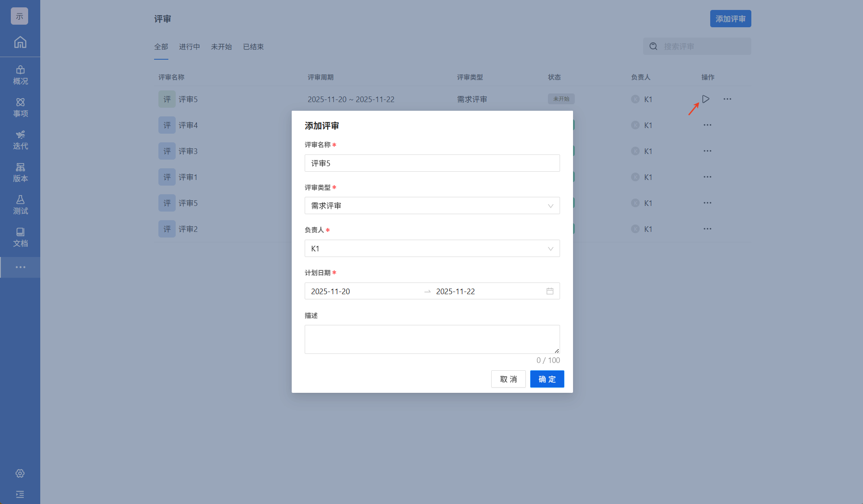Collapse the sidebar menu icon
The height and width of the screenshot is (504, 863).
tap(20, 494)
